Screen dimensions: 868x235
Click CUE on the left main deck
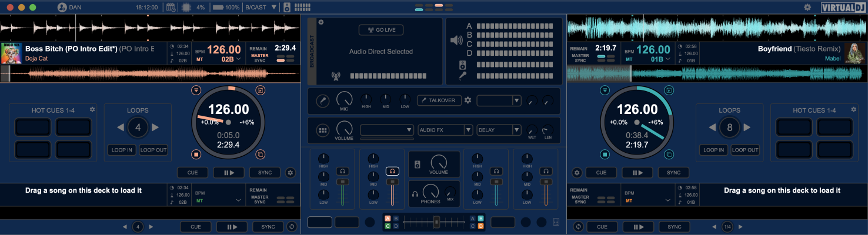[x=192, y=173]
